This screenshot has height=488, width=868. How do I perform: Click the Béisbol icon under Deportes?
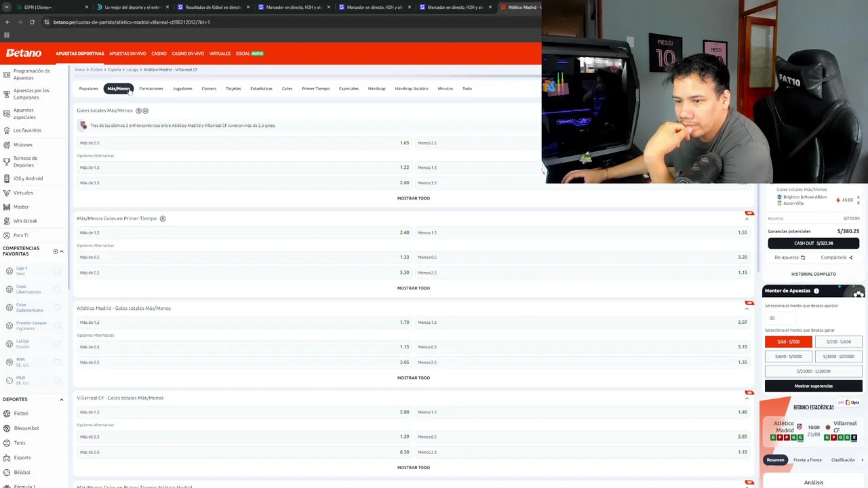(7, 472)
